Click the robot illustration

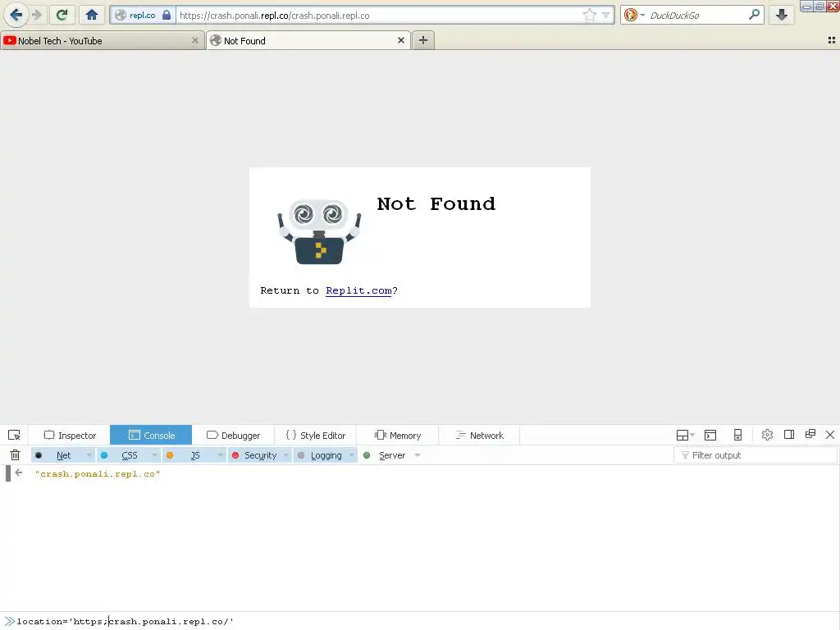pos(319,231)
